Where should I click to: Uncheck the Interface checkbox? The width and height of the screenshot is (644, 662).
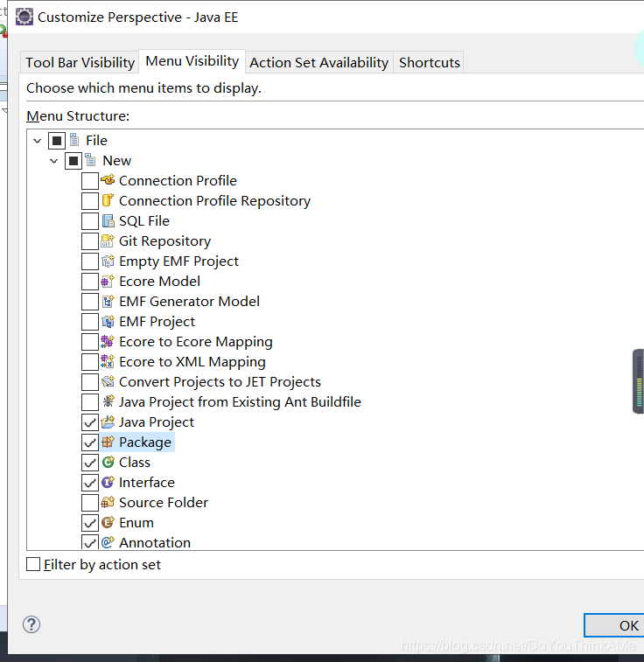point(90,483)
